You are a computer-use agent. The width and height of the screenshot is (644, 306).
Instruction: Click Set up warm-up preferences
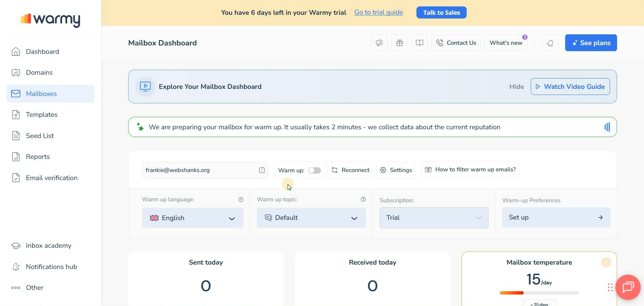(556, 217)
